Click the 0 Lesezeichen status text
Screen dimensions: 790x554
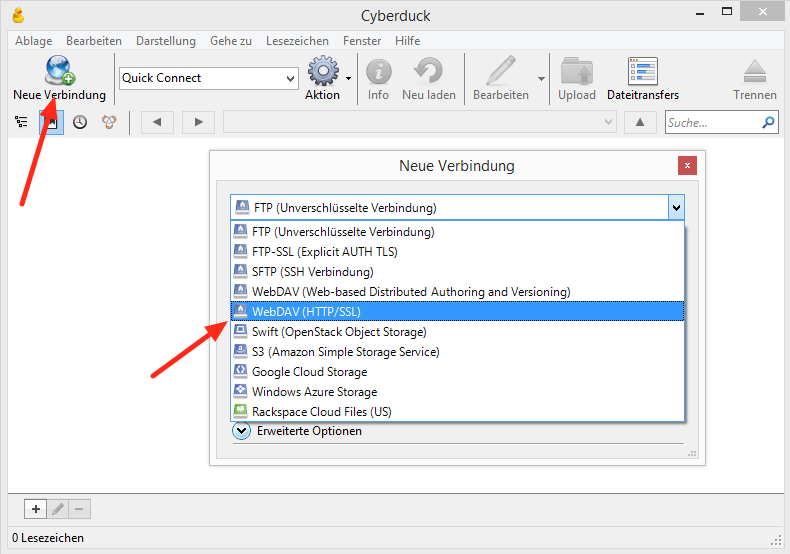click(48, 538)
